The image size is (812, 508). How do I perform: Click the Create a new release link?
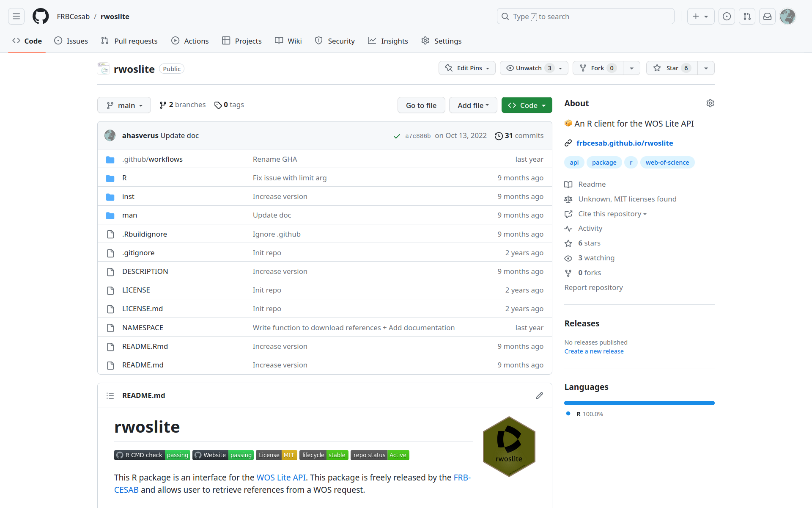tap(594, 351)
